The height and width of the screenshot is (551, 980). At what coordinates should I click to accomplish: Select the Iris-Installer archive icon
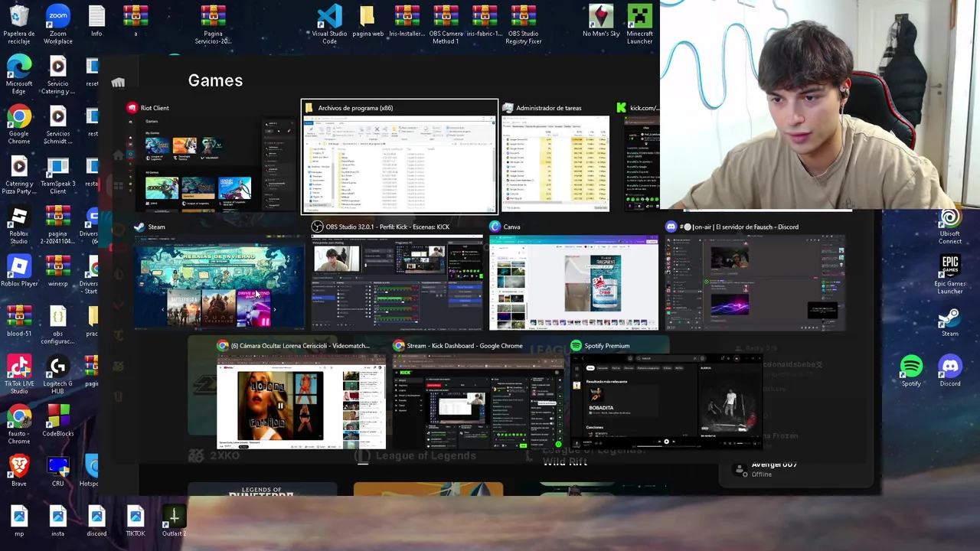pyautogui.click(x=407, y=21)
